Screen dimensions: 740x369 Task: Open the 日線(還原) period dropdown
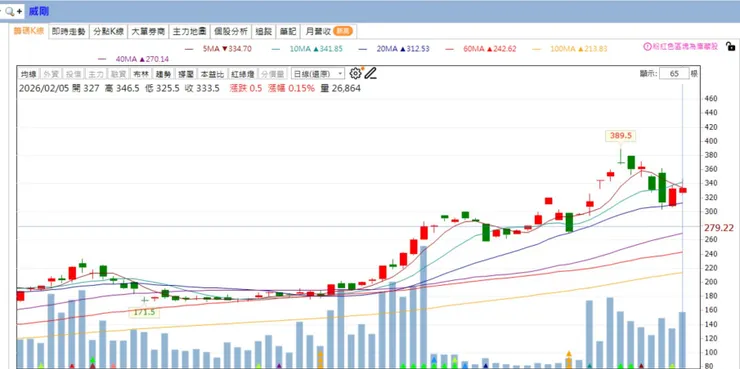[x=318, y=74]
